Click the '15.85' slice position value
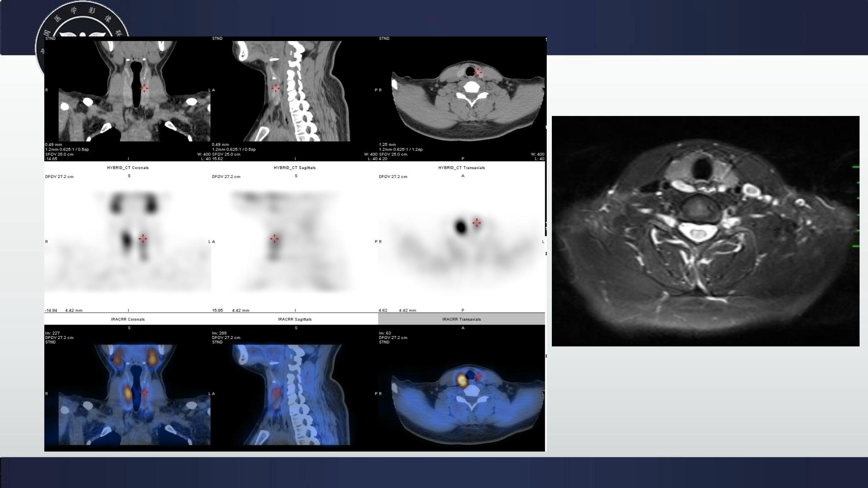 click(217, 311)
